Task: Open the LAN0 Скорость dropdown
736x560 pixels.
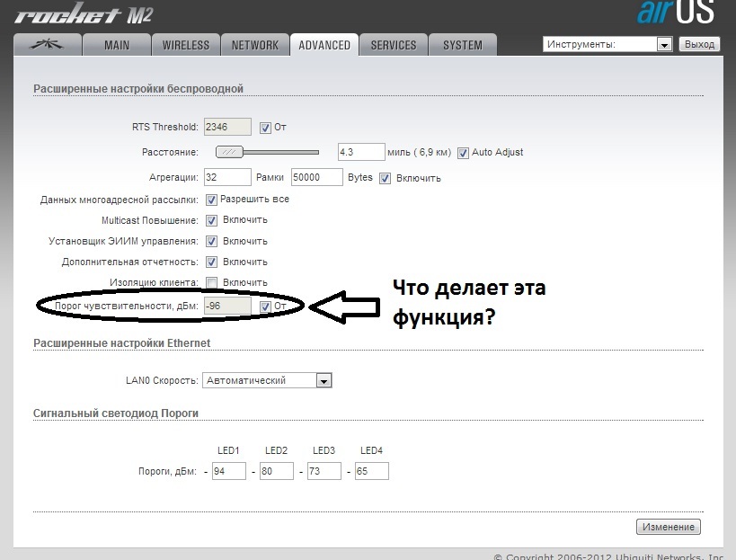Action: pyautogui.click(x=267, y=380)
